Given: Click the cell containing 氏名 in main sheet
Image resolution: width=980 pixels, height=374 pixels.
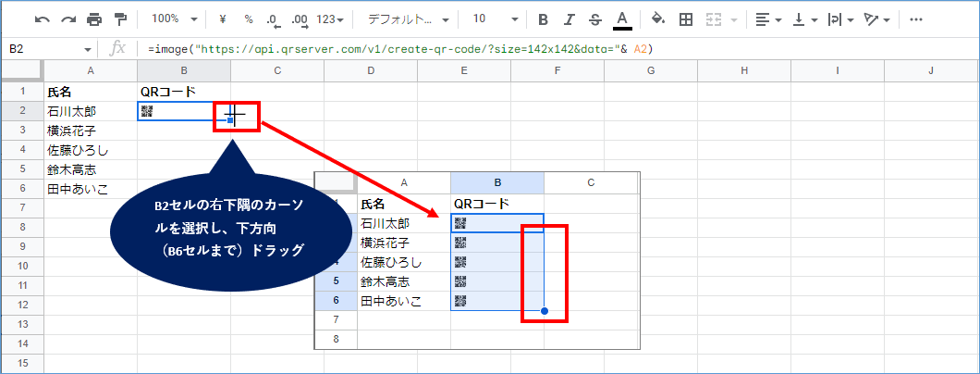Looking at the screenshot, I should click(x=91, y=92).
